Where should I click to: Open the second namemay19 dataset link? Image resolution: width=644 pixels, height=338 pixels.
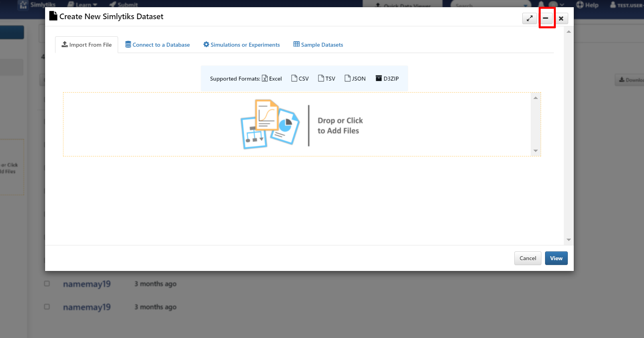(x=87, y=307)
